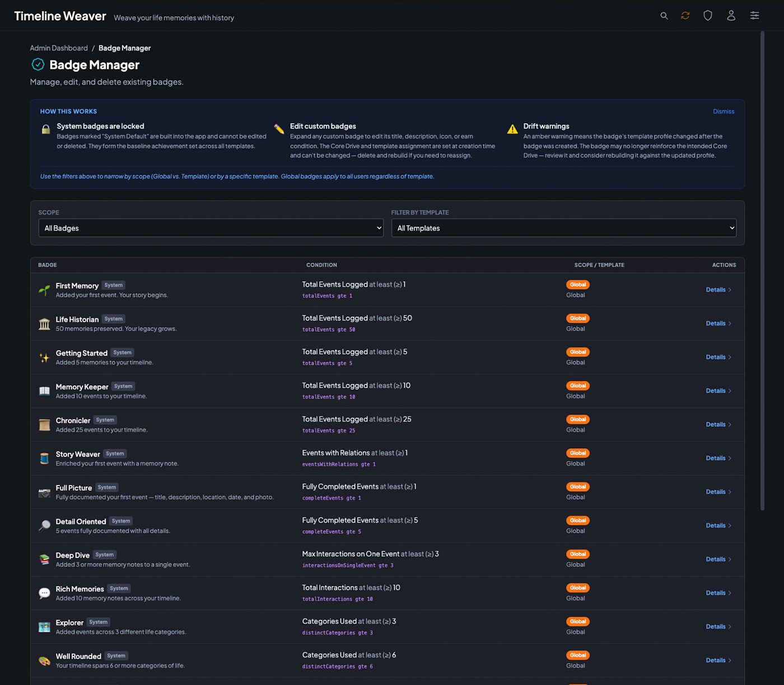This screenshot has width=784, height=685.
Task: Open Details for the First Memory badge
Action: [x=718, y=290]
